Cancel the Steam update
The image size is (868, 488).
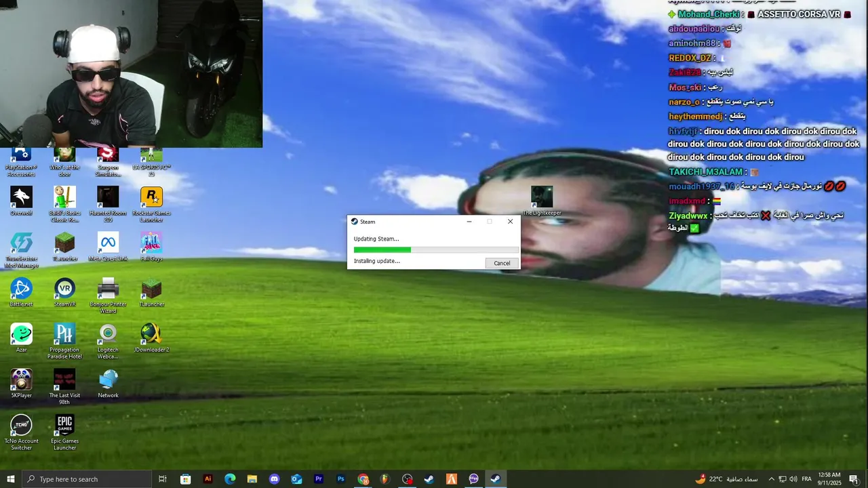tap(502, 263)
